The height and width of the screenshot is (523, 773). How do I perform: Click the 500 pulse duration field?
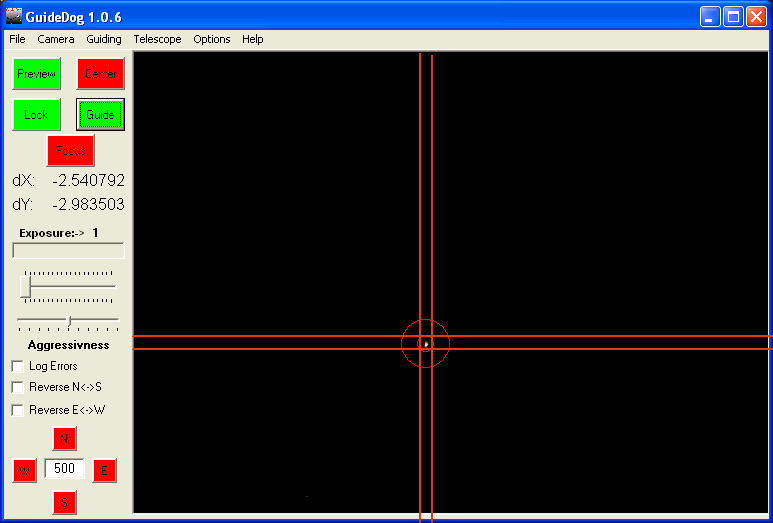[x=64, y=469]
